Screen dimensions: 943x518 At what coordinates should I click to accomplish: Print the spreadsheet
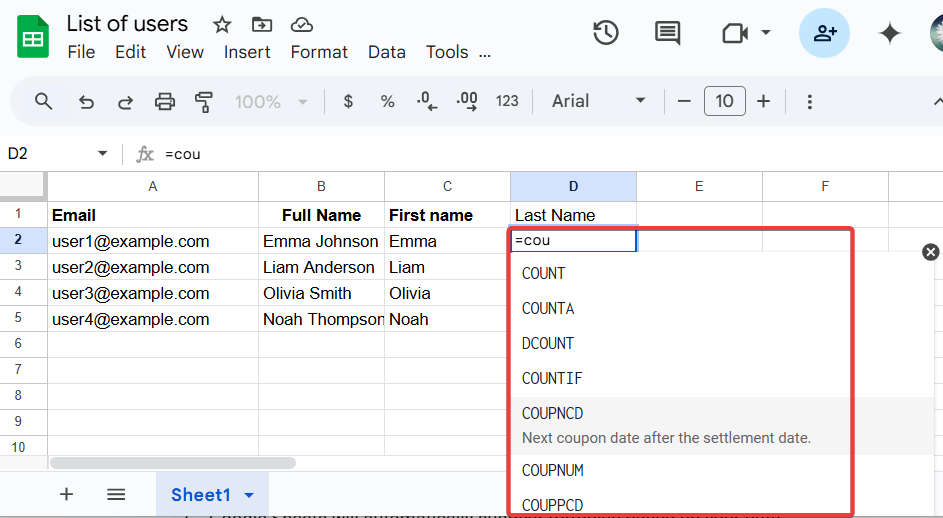165,102
